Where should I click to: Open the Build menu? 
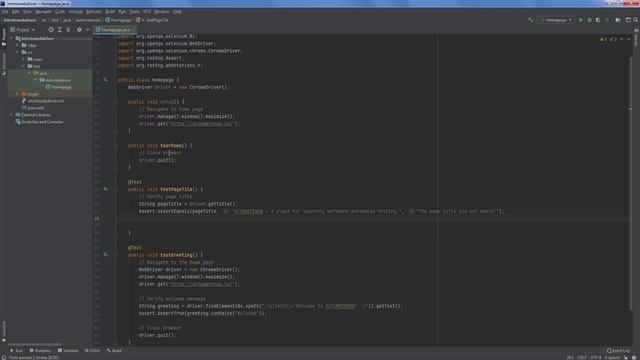[x=110, y=11]
